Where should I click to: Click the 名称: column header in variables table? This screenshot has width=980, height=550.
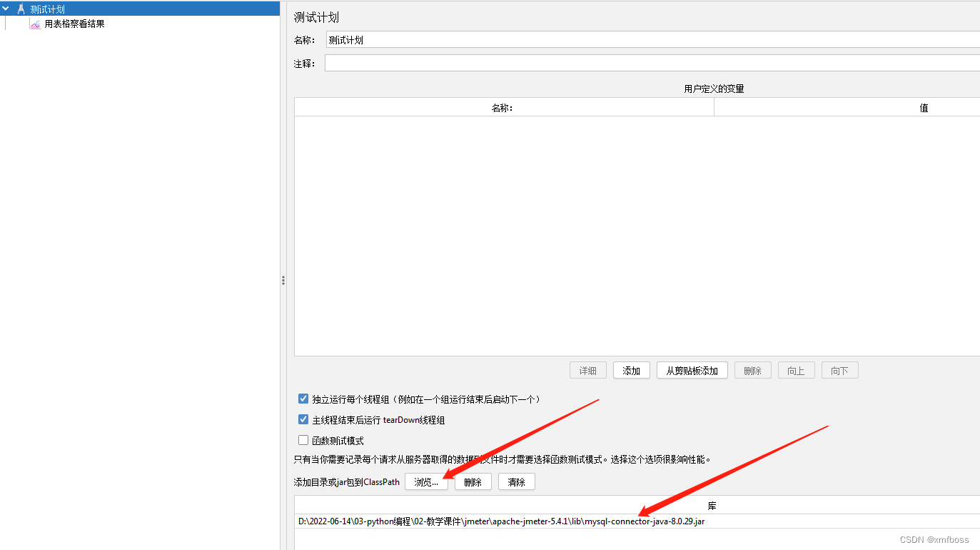click(x=504, y=108)
